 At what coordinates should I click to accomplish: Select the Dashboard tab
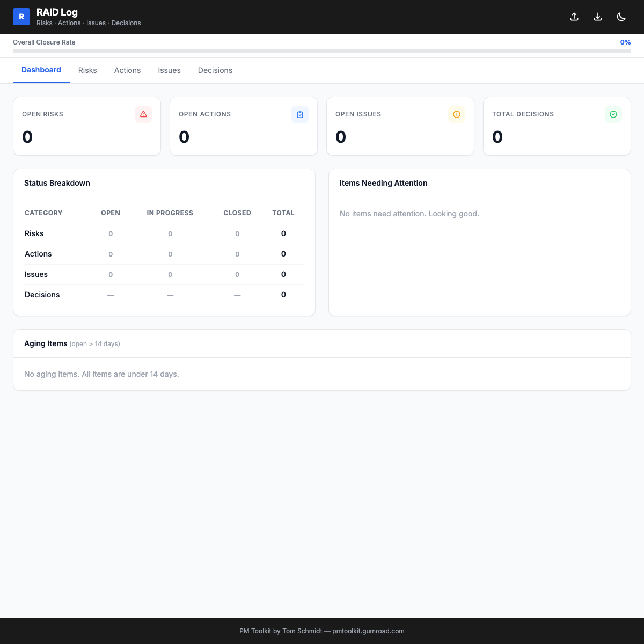[x=41, y=70]
